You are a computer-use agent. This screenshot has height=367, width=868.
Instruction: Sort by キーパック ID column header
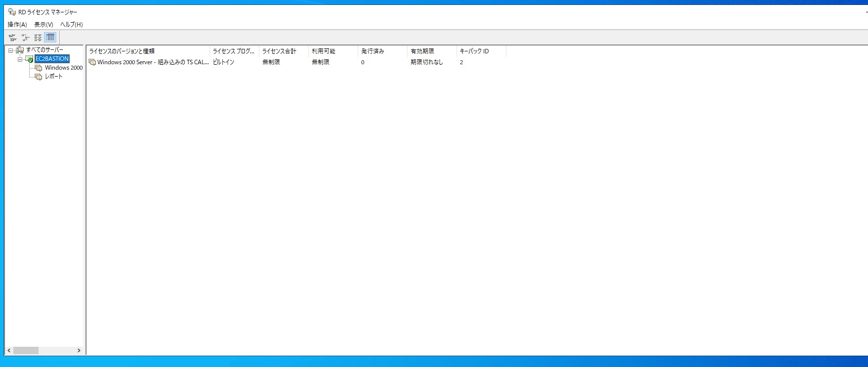[481, 51]
